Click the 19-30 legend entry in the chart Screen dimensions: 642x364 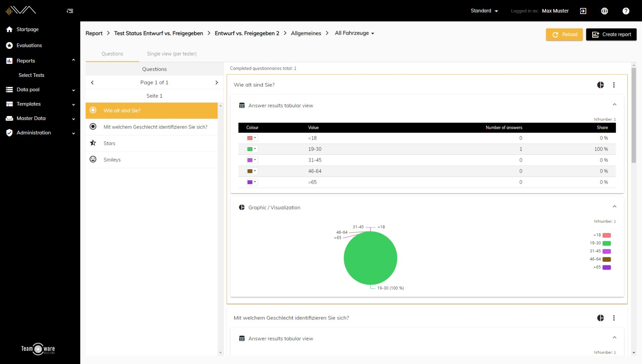pos(600,243)
